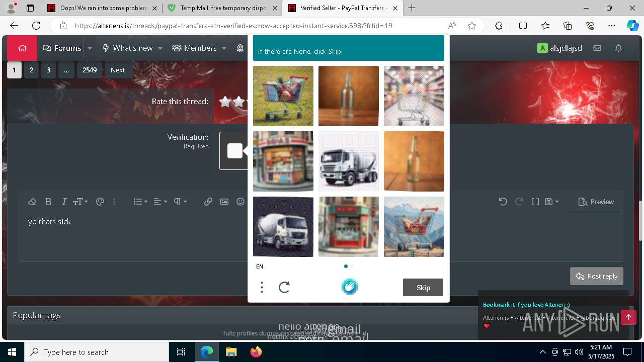This screenshot has width=644, height=362.
Task: Open the What's new menu
Action: (x=127, y=48)
